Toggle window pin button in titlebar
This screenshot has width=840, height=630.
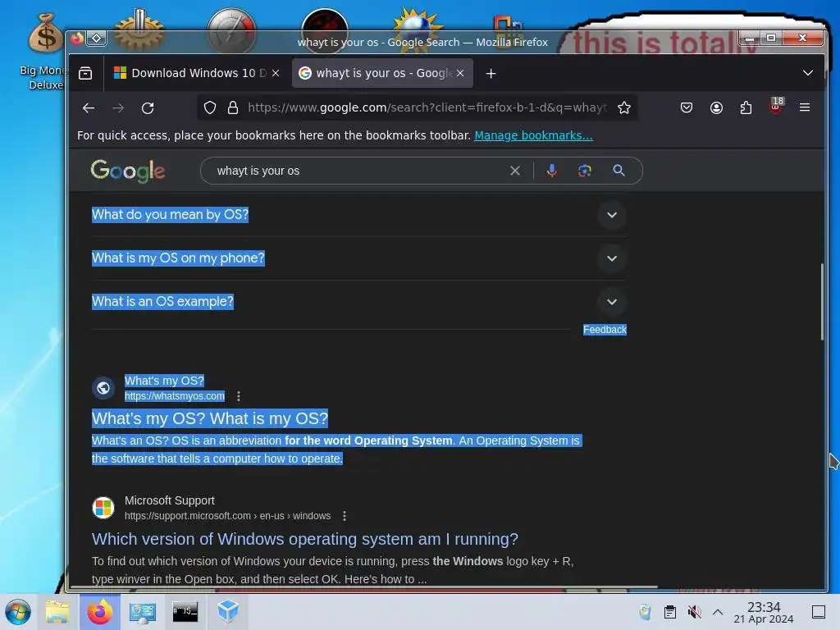click(97, 38)
